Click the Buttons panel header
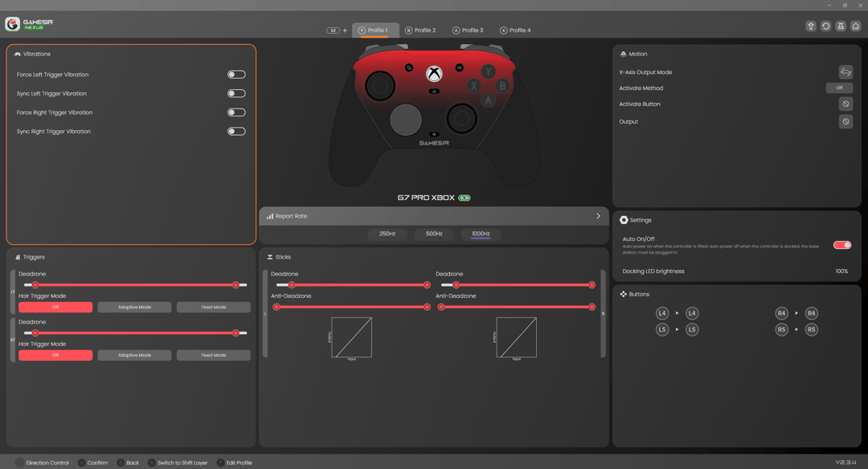The height and width of the screenshot is (469, 868). pos(634,294)
